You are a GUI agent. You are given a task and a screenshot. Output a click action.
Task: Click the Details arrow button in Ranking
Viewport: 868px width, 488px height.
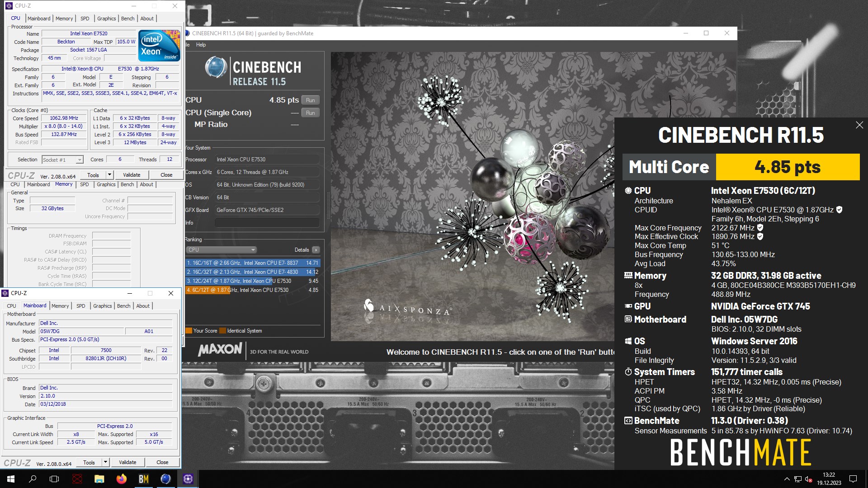click(316, 250)
